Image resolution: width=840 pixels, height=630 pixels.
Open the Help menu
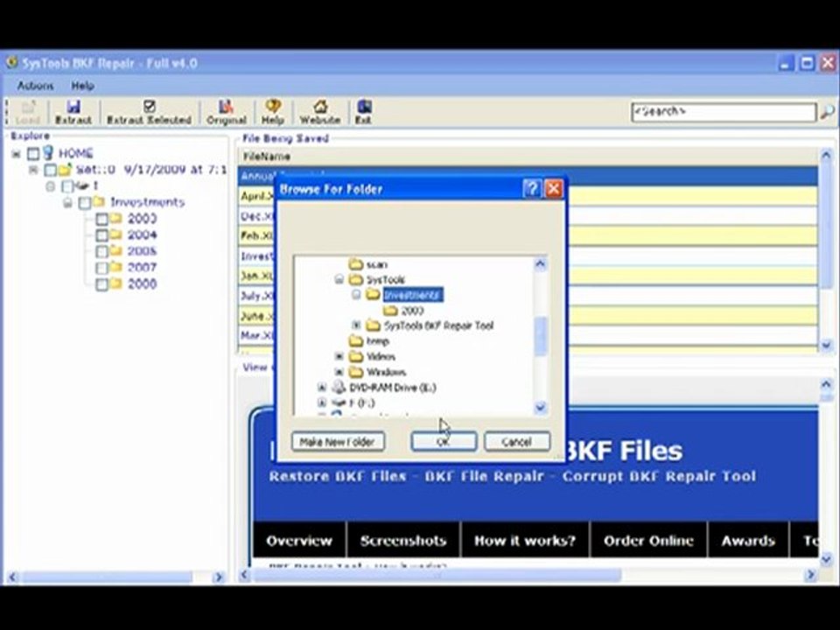82,86
